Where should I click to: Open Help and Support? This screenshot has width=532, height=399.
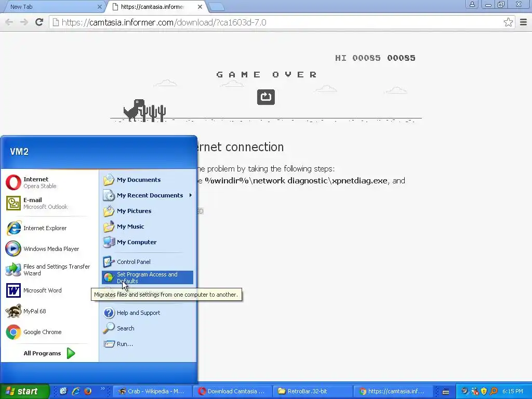pyautogui.click(x=148, y=313)
